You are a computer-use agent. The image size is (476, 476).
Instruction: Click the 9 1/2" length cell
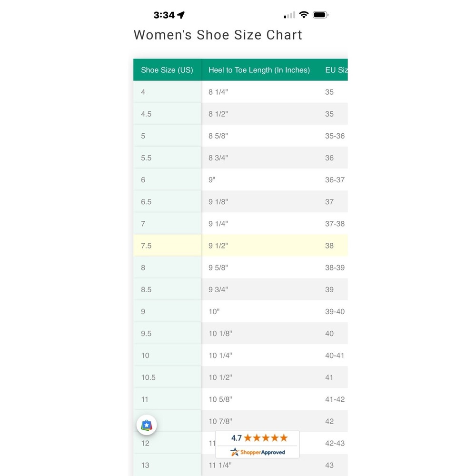(x=218, y=246)
